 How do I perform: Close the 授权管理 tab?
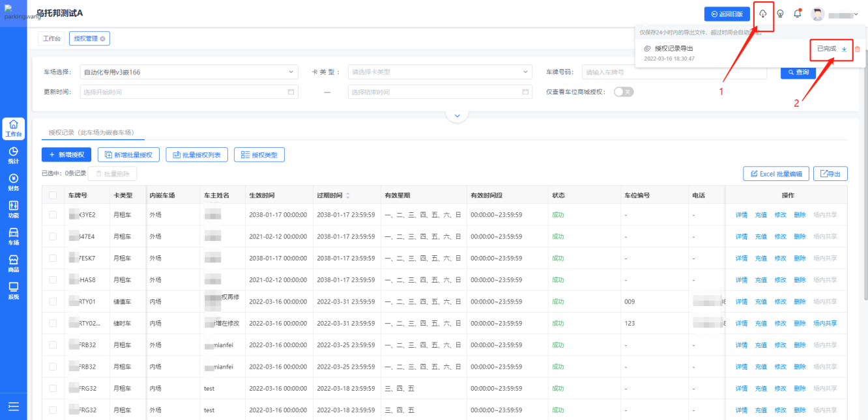102,39
